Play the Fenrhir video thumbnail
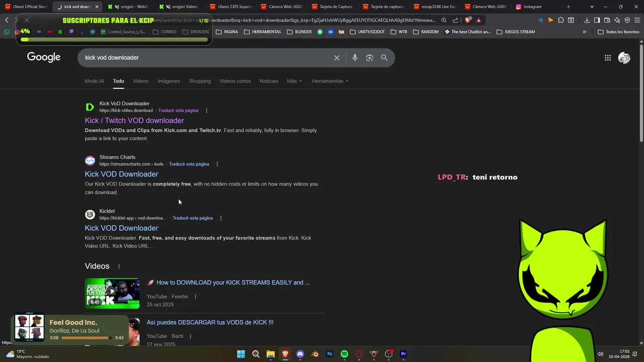This screenshot has width=644, height=362. [x=112, y=293]
